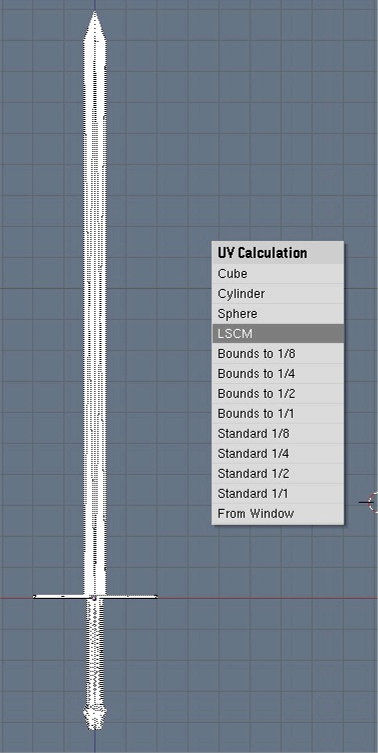The height and width of the screenshot is (753, 378).
Task: Click the sword pommel mesh
Action: [x=95, y=717]
